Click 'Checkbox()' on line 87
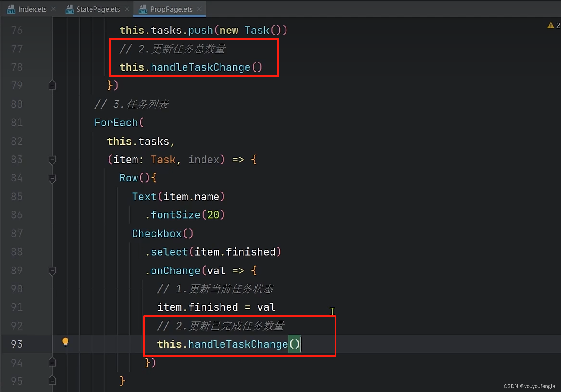 point(163,234)
